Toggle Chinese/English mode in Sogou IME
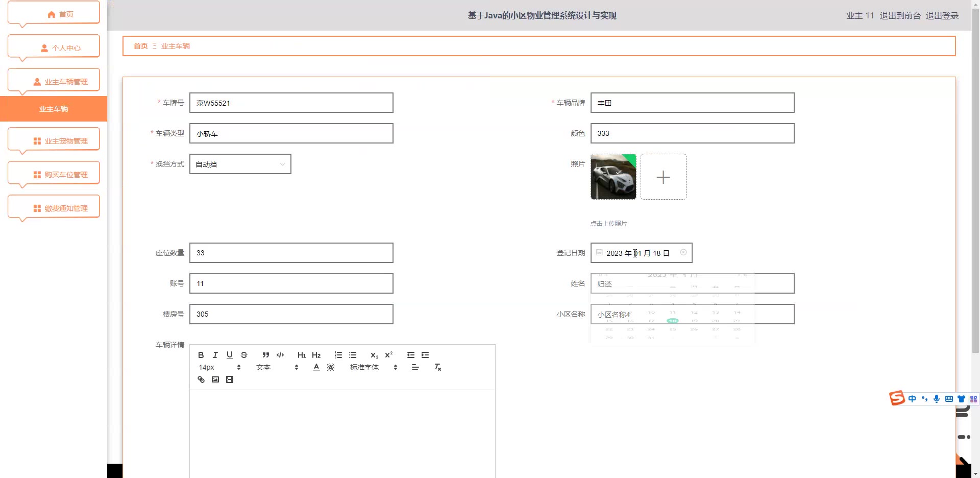 (x=912, y=399)
